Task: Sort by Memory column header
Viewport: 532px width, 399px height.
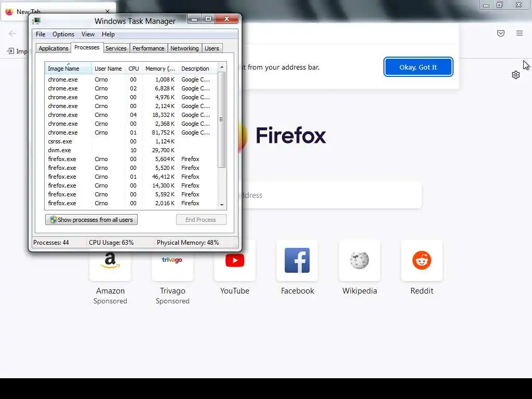Action: click(x=160, y=69)
